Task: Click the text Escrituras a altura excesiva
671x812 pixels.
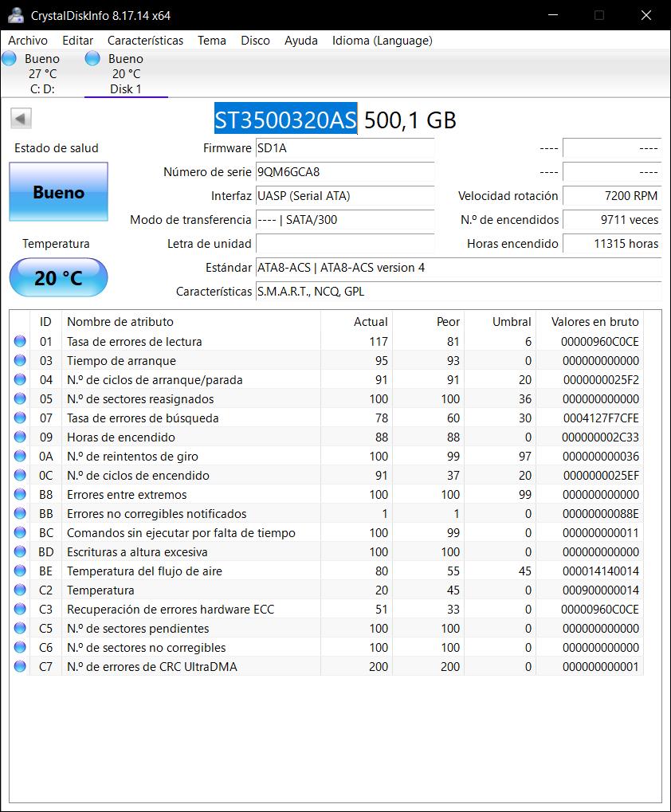Action: coord(137,552)
